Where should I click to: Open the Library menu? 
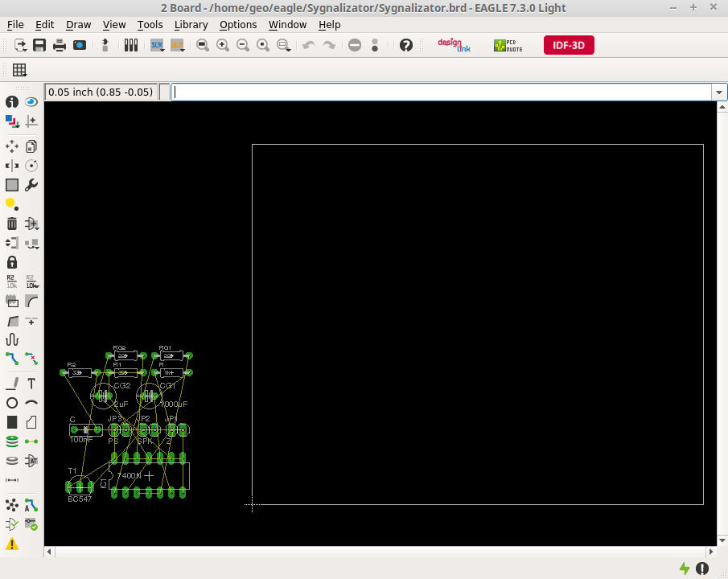click(191, 24)
